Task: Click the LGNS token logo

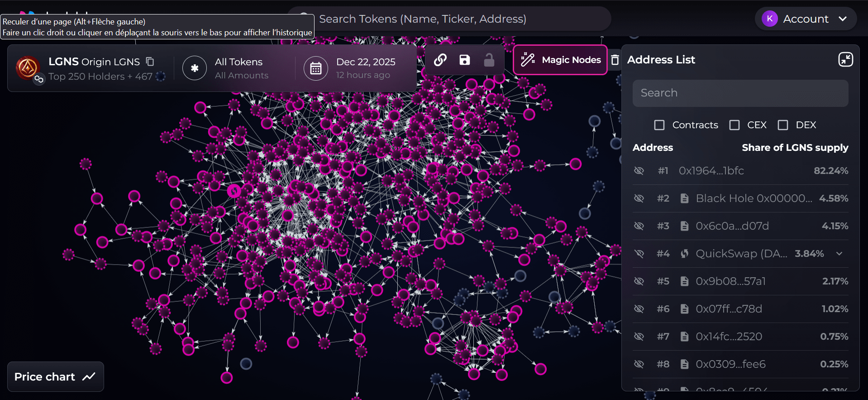Action: (28, 68)
